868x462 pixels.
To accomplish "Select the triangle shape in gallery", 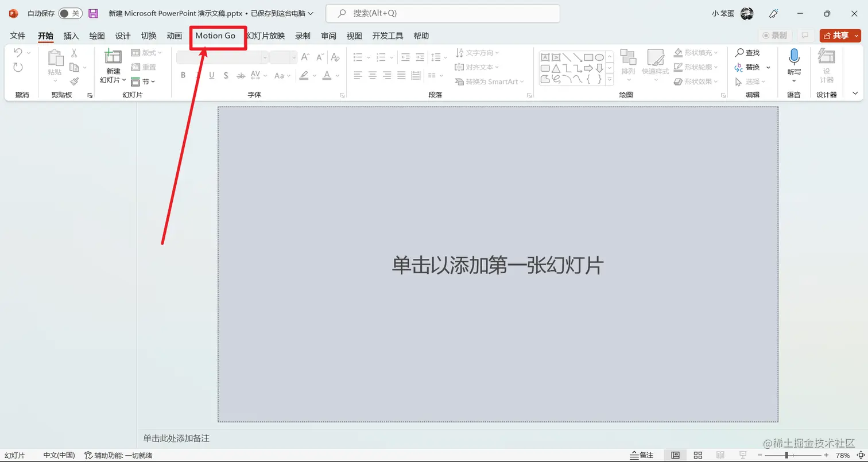I will pos(556,68).
